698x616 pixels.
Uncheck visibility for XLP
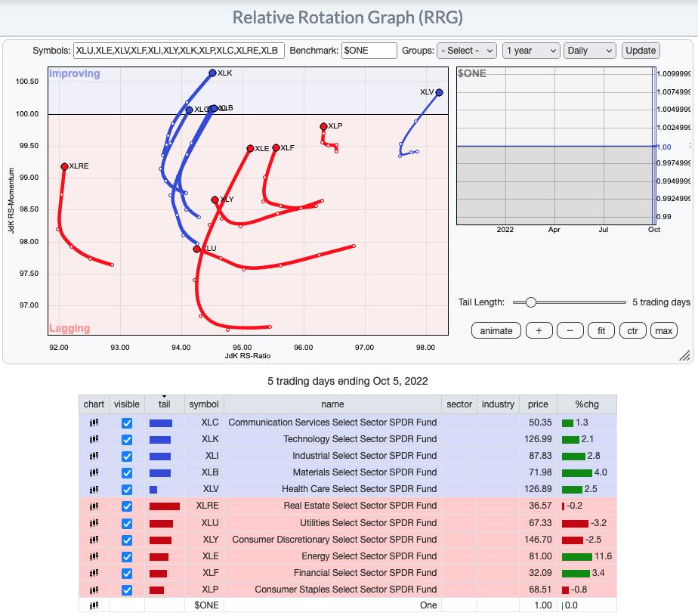[x=127, y=590]
